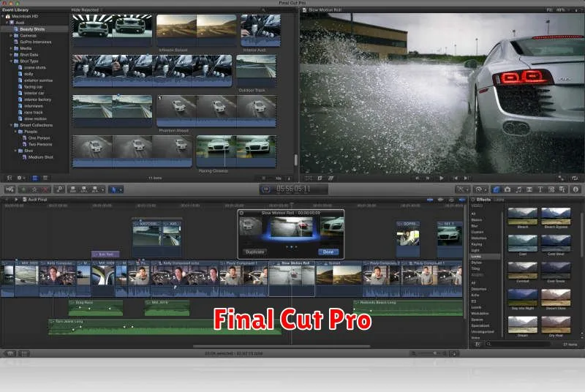Select the Keying effects category
585x392 pixels.
pos(477,244)
